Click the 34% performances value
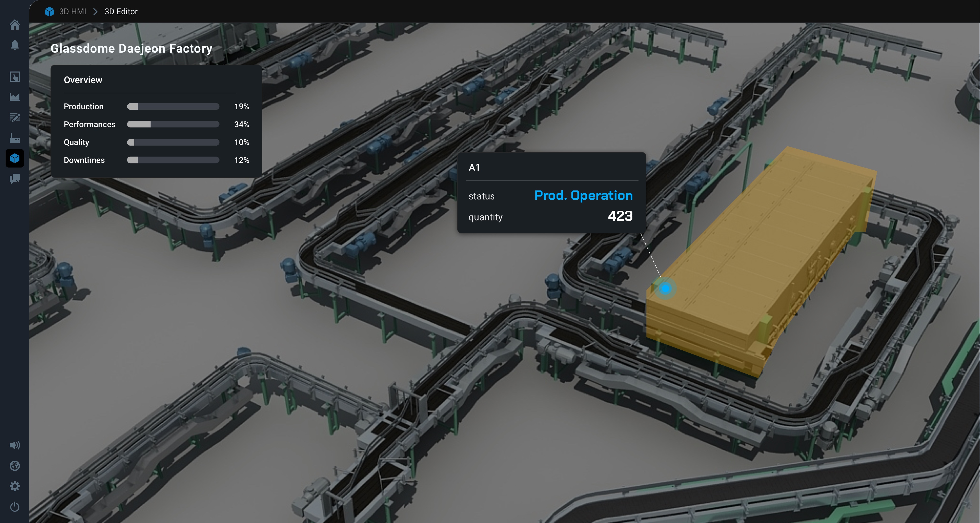The height and width of the screenshot is (523, 980). (242, 124)
